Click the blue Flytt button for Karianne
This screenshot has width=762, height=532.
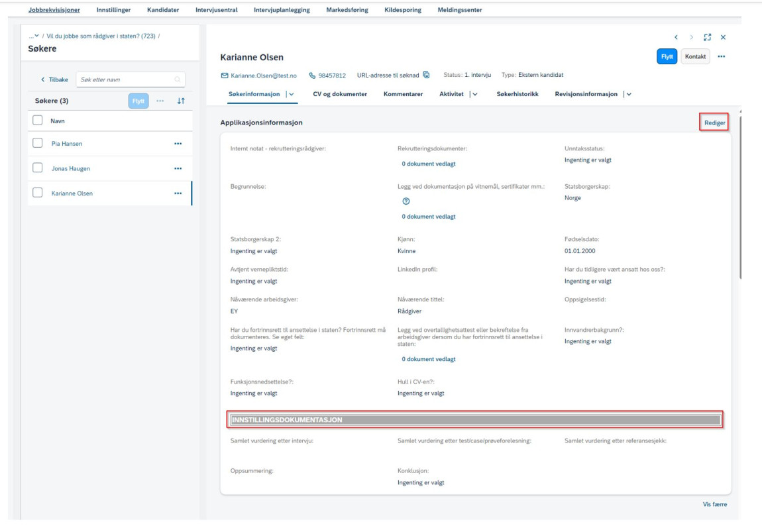click(x=667, y=56)
